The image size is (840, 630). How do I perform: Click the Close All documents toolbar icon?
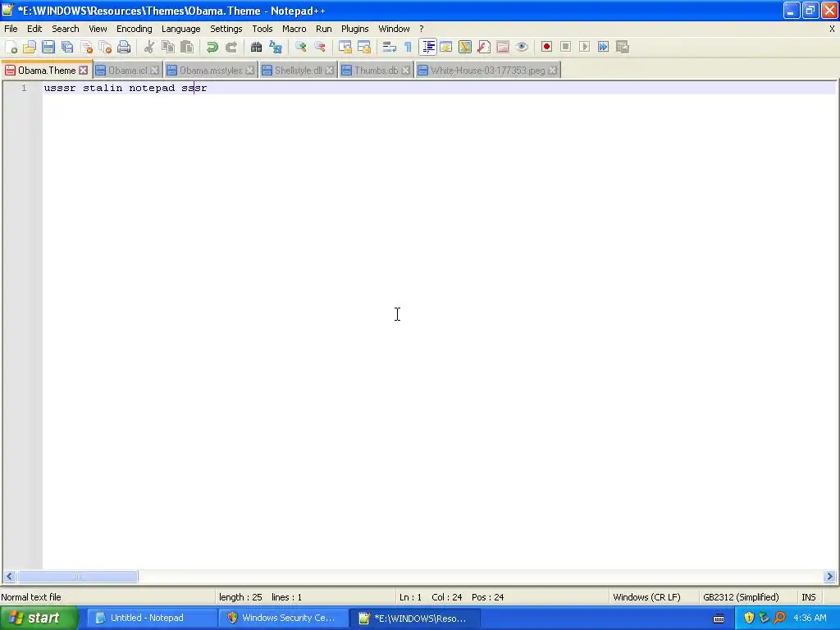point(105,47)
